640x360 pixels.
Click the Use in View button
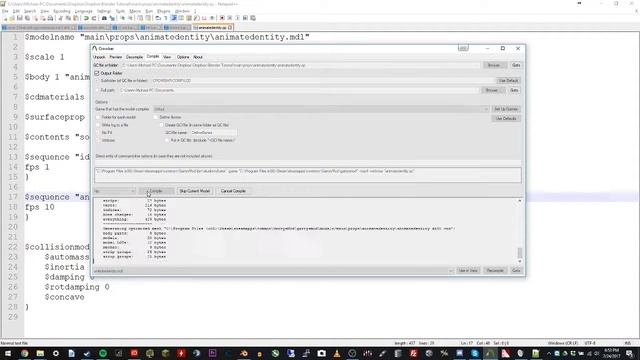click(x=468, y=271)
